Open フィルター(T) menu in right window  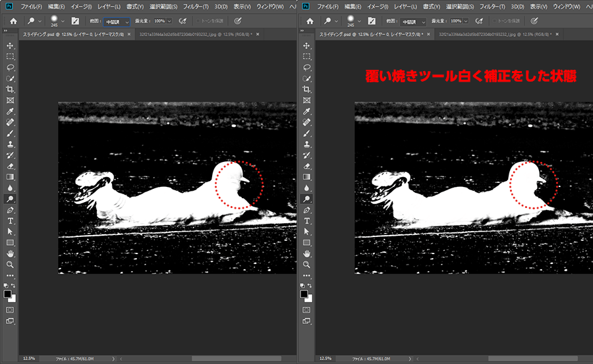[492, 7]
